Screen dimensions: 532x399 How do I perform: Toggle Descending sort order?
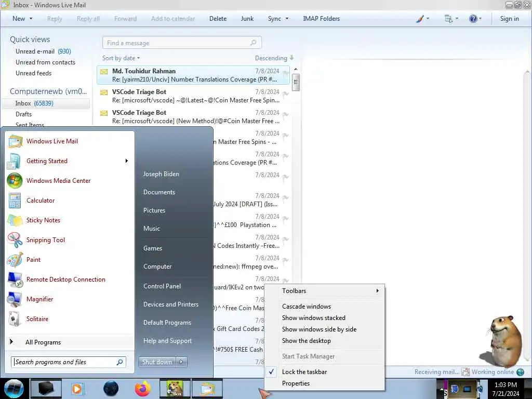click(274, 58)
